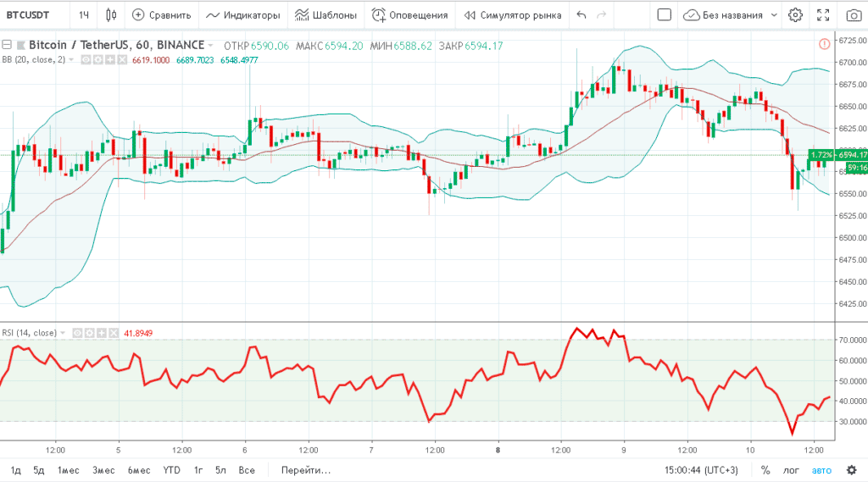Image resolution: width=868 pixels, height=482 pixels.
Task: Open the chart settings gear in top toolbar
Action: point(795,14)
